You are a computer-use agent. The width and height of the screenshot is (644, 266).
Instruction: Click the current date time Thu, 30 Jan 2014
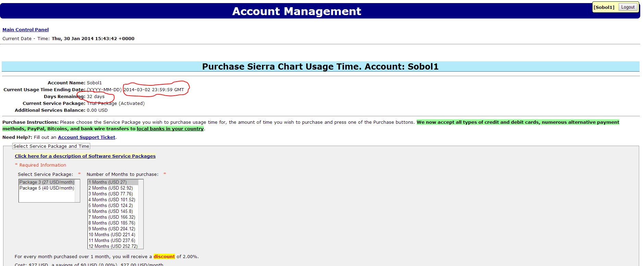(93, 39)
